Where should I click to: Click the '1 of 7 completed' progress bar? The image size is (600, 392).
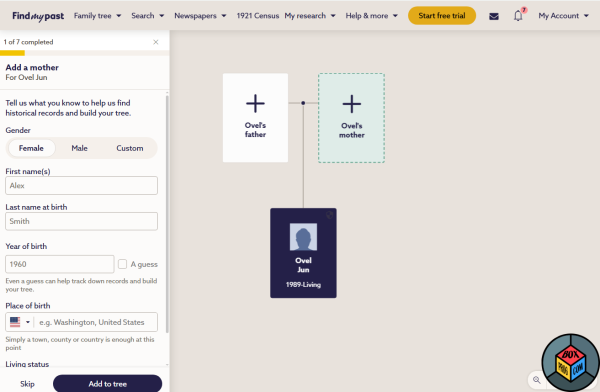tap(85, 53)
